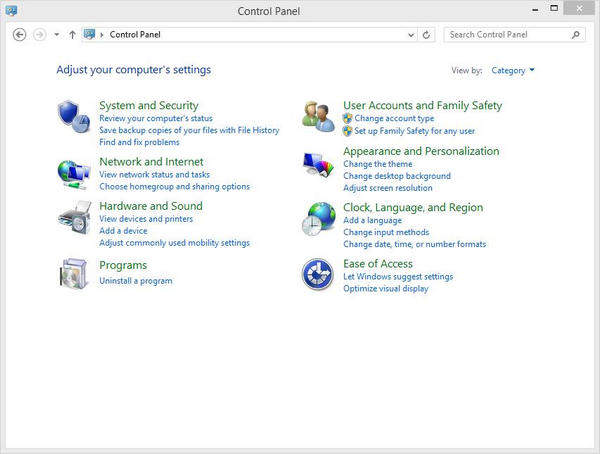
Task: Open Adjust commonly used mobility settings
Action: 174,243
